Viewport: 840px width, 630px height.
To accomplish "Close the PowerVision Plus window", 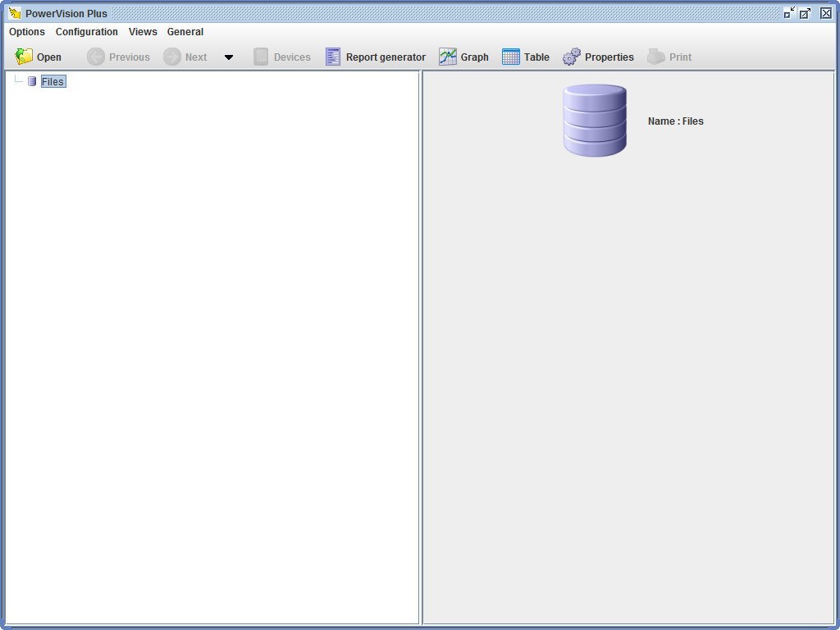I will [826, 13].
